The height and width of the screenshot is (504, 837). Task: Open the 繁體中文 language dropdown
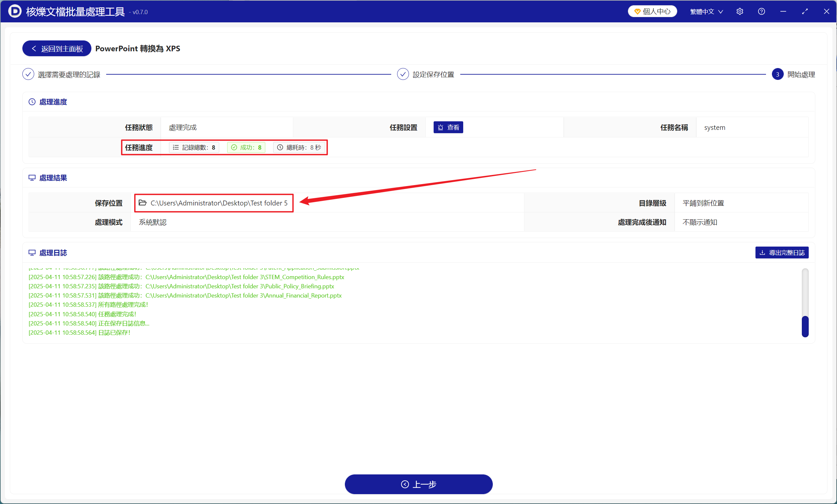click(706, 12)
